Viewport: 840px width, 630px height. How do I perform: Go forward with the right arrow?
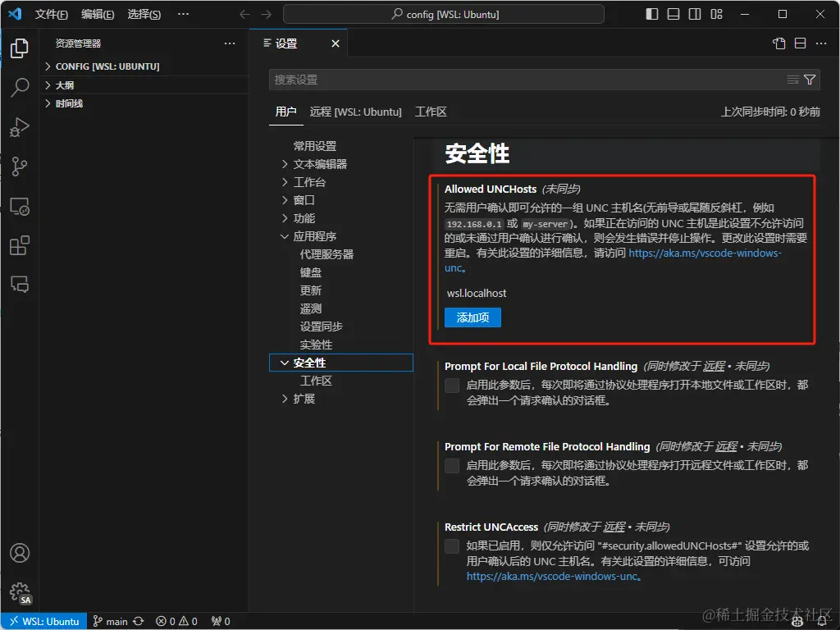point(266,15)
